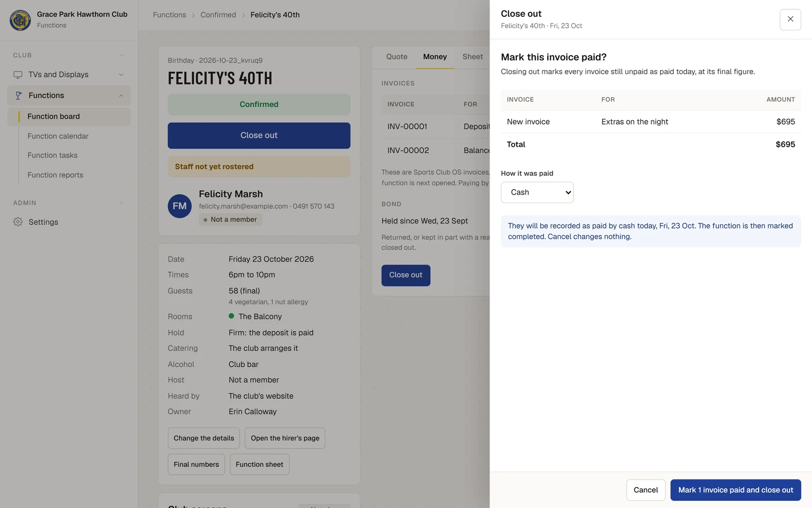Image resolution: width=812 pixels, height=508 pixels.
Task: Collapse the Functions sidebar section
Action: coord(121,96)
